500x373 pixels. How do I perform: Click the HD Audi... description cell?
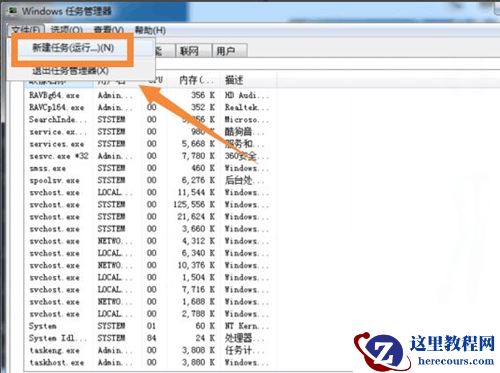tap(246, 95)
